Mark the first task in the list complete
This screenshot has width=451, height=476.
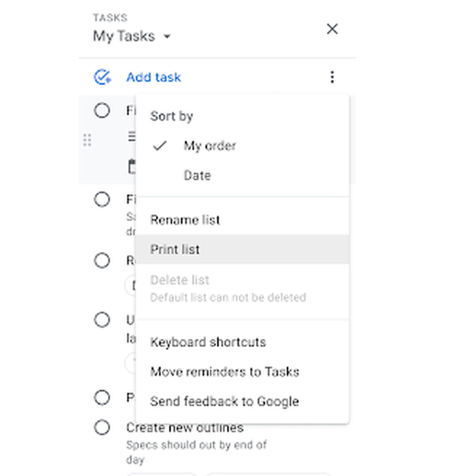[x=102, y=110]
